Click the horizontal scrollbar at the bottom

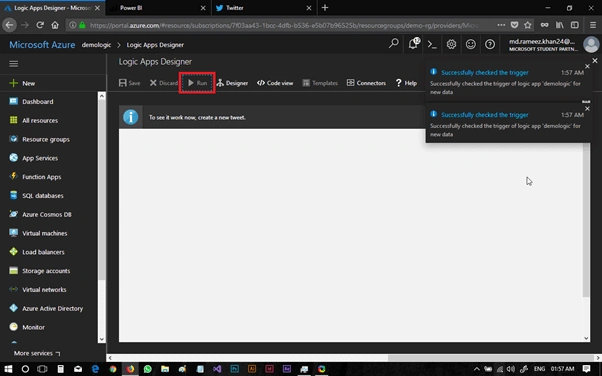tap(491, 358)
